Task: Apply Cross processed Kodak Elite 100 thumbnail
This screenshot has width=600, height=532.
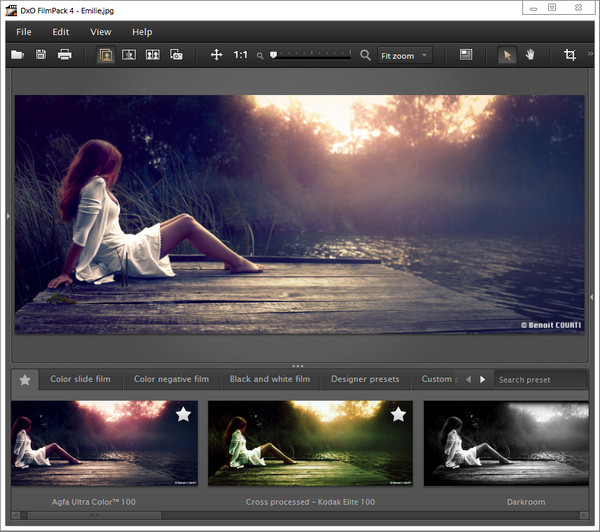Action: pyautogui.click(x=310, y=443)
